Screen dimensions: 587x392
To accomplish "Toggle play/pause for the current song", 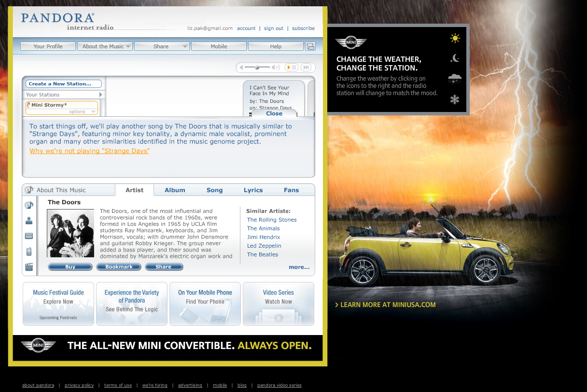I will [292, 68].
